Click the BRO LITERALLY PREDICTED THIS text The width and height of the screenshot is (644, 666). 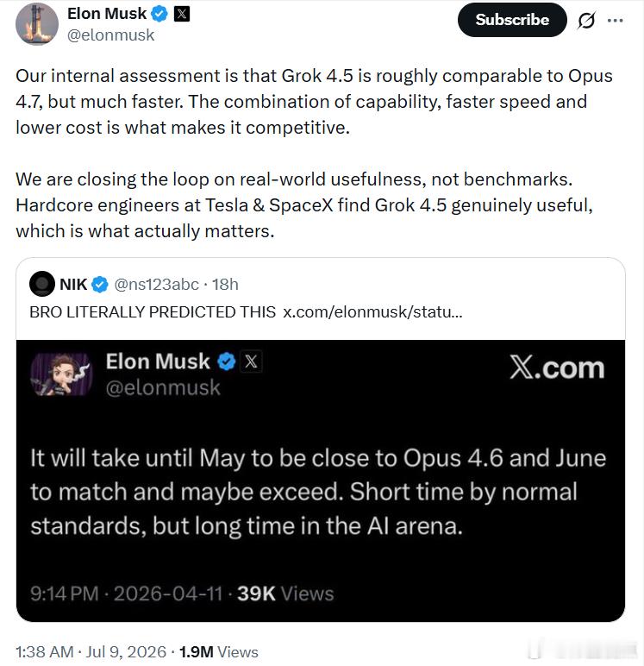153,311
